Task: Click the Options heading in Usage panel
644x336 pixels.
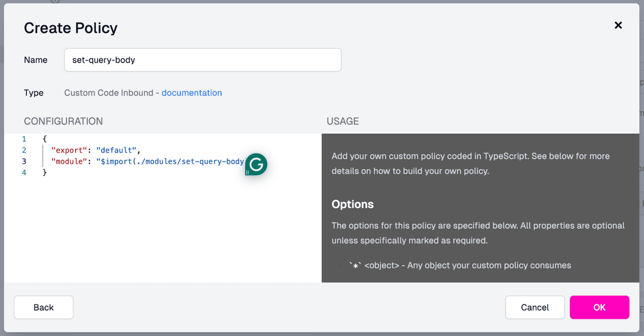Action: tap(353, 204)
